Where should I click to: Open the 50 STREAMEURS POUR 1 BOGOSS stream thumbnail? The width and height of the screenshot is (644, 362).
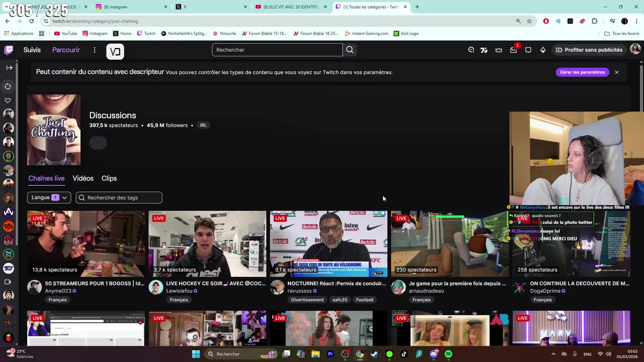coord(86,244)
